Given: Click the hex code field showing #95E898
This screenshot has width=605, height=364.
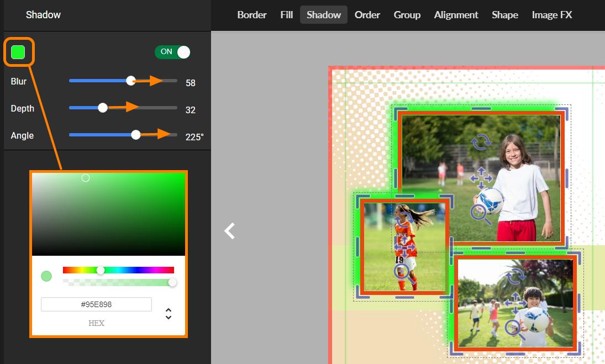Looking at the screenshot, I should click(x=97, y=304).
